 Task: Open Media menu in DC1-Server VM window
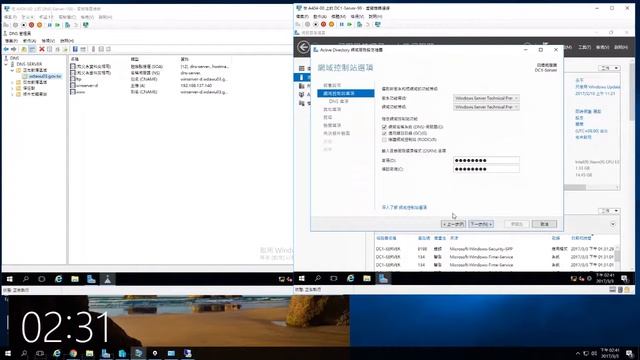[338, 17]
